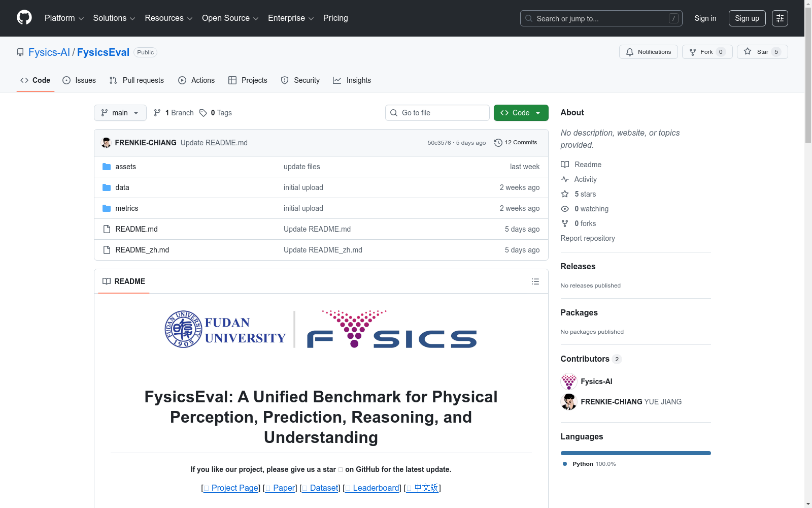Screen dimensions: 812x508
Task: Open the README outline menu
Action: (535, 281)
